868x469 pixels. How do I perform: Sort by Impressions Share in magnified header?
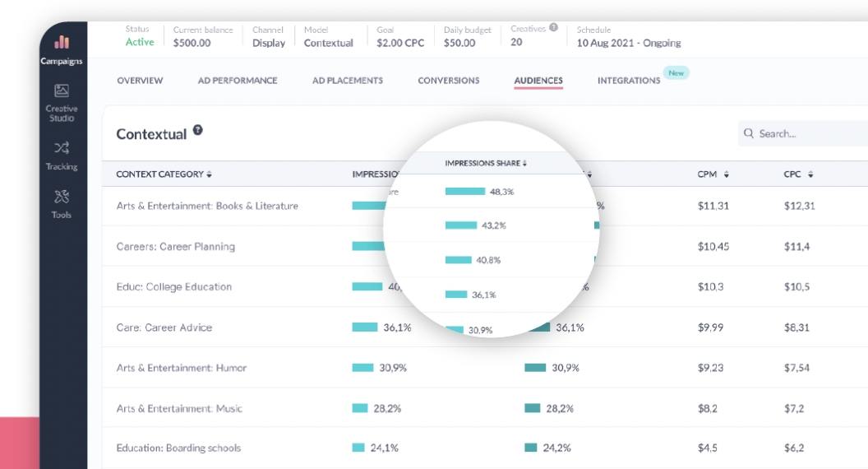click(524, 164)
